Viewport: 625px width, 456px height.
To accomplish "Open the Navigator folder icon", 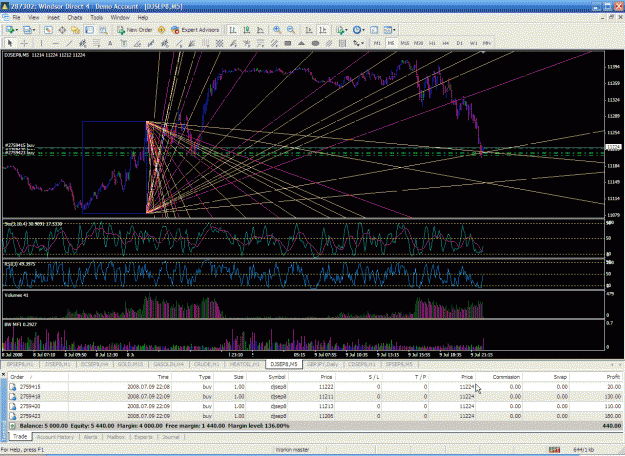I will point(75,30).
